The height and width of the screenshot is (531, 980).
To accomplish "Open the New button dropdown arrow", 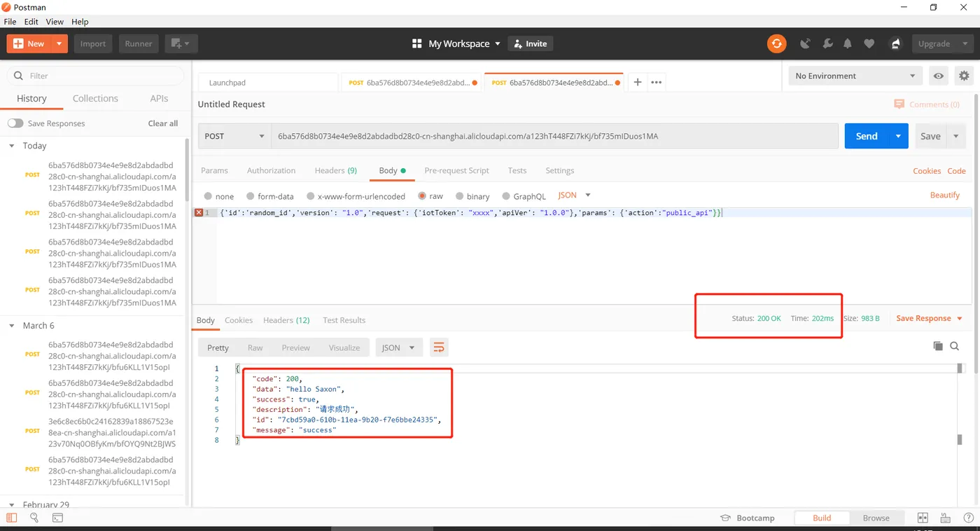I will [59, 43].
